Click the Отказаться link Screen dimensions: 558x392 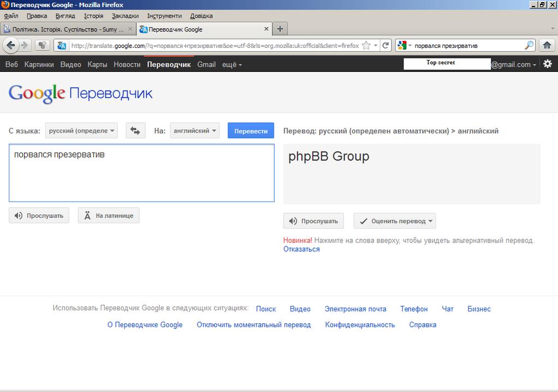(302, 249)
